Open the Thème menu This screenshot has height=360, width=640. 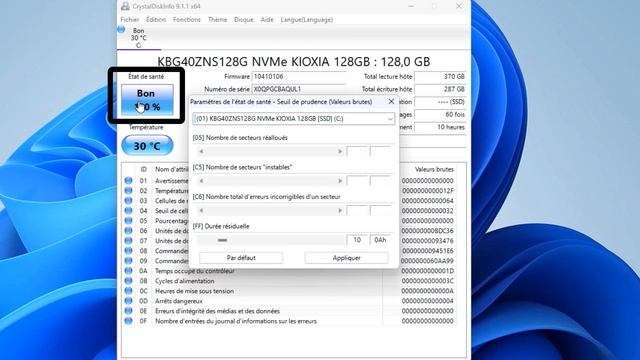pyautogui.click(x=217, y=20)
